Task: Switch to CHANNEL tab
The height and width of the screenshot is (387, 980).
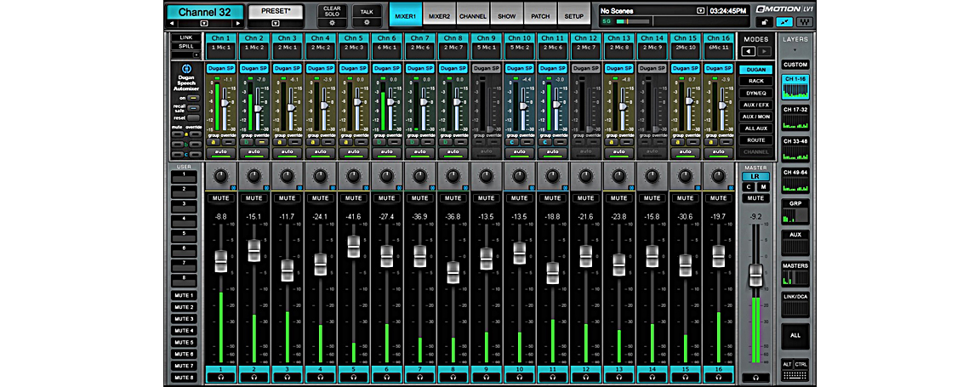Action: tap(473, 15)
